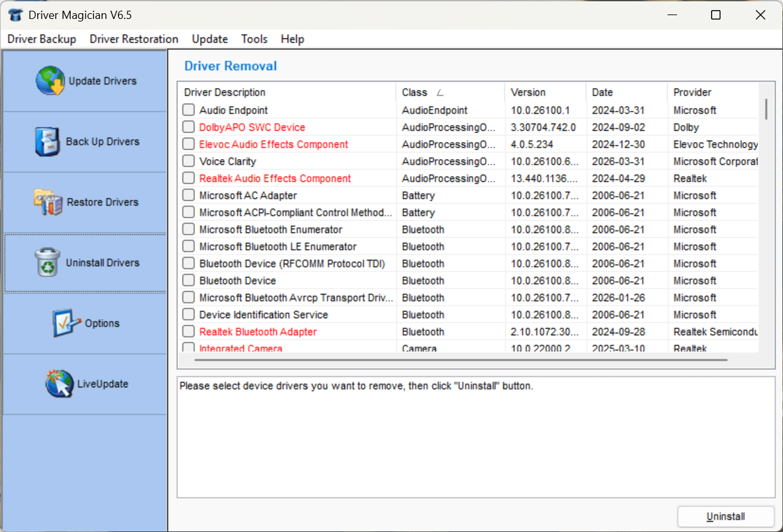This screenshot has width=783, height=532.
Task: Check the DolbyAPO SWC Device checkbox
Action: (x=189, y=127)
